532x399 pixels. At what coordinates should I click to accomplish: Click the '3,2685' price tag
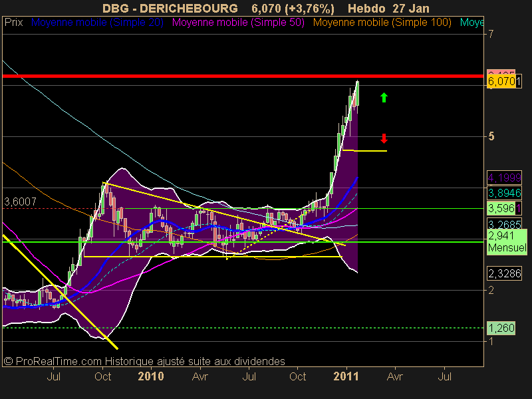pos(504,224)
